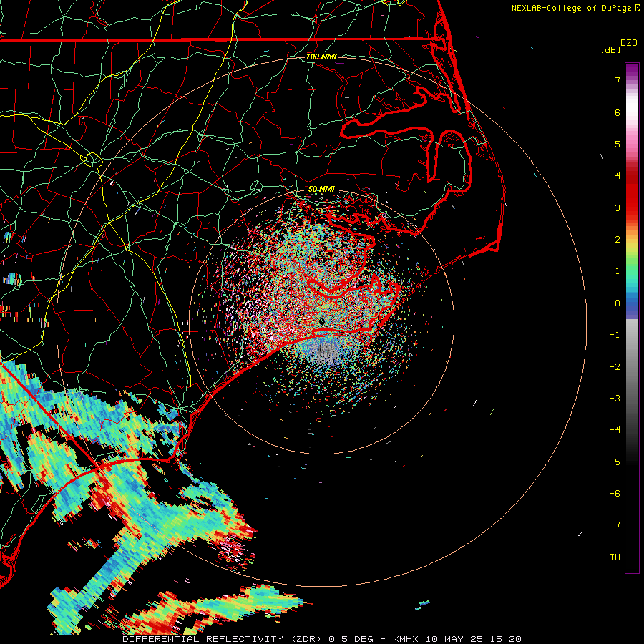Image resolution: width=644 pixels, height=644 pixels.
Task: Click the -7 value on the scale
Action: point(615,525)
